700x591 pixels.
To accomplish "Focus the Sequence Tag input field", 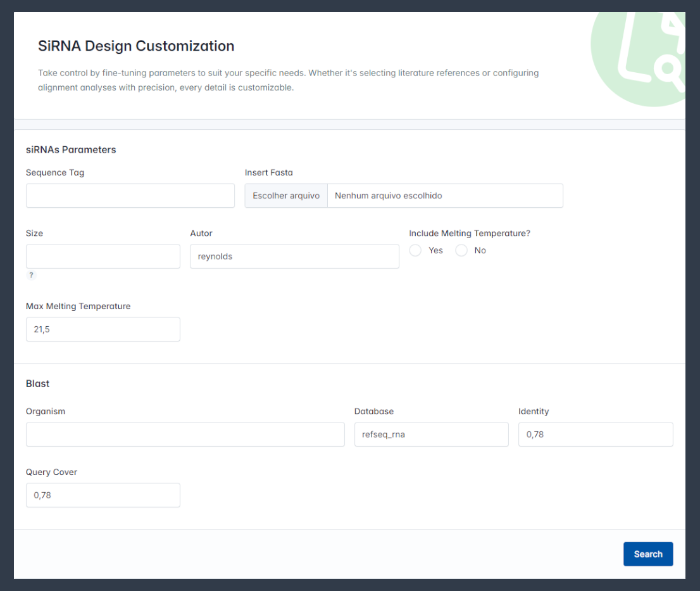I will pyautogui.click(x=130, y=196).
